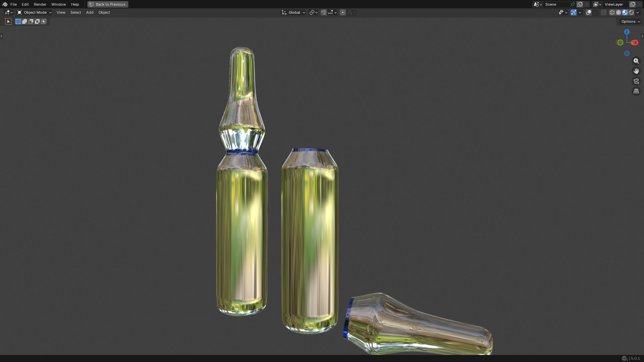Open the Window menu
This screenshot has width=644, height=362.
(x=58, y=4)
